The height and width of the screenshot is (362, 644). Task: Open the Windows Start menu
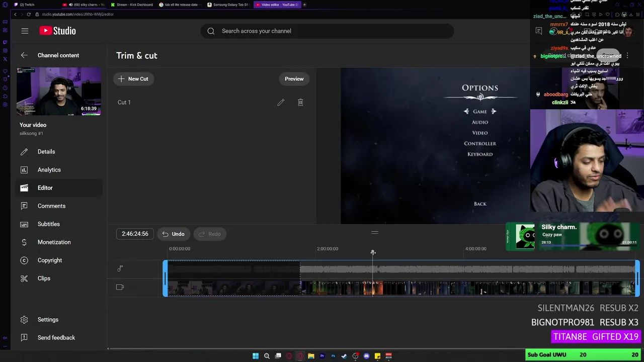click(256, 356)
